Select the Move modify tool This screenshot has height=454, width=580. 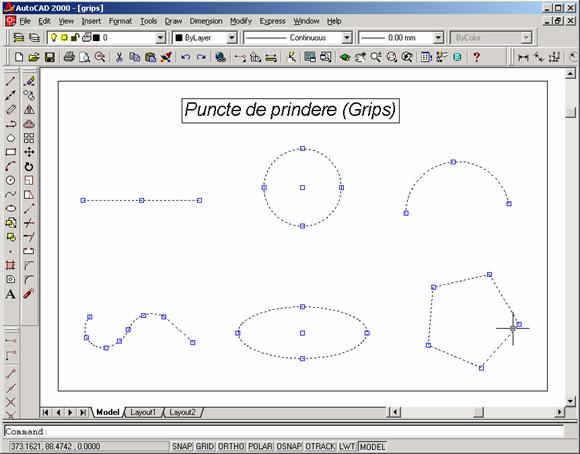[29, 152]
